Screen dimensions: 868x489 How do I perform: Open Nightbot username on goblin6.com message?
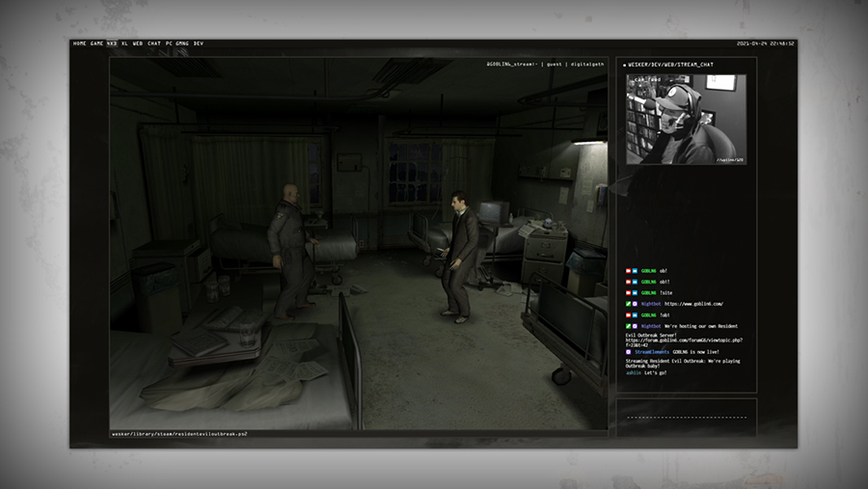click(x=651, y=304)
